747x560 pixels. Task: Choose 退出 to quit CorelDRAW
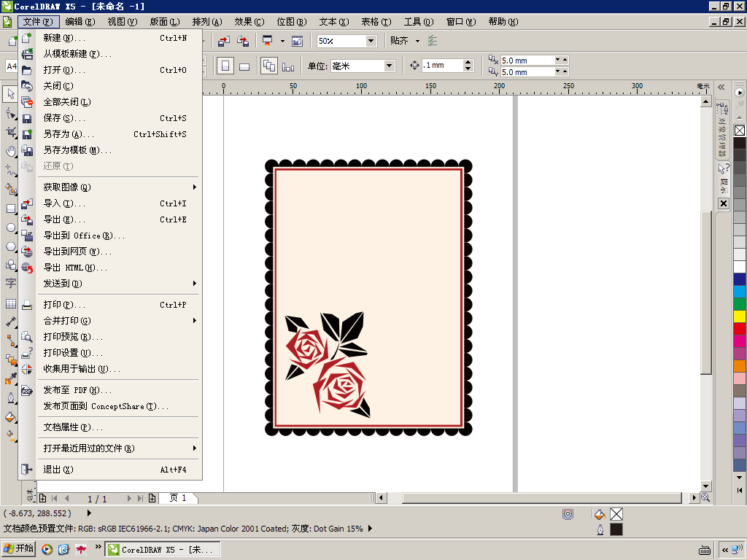click(x=109, y=469)
